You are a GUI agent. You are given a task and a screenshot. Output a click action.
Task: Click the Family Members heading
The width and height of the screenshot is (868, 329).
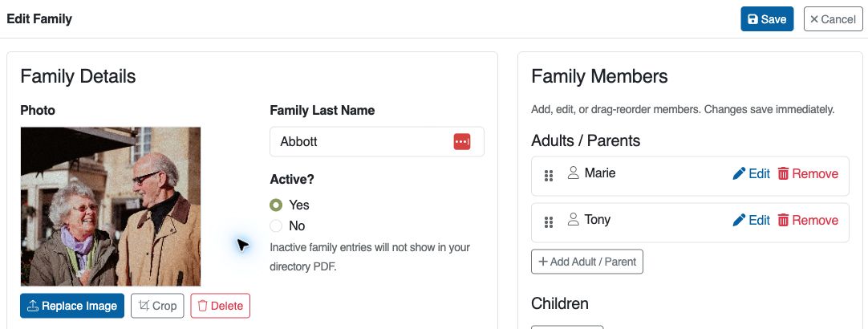599,76
